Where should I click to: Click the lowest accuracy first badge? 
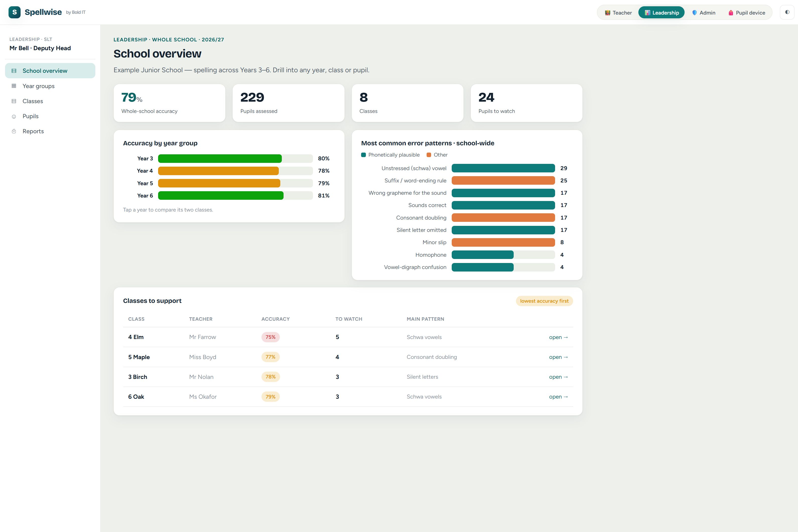544,301
